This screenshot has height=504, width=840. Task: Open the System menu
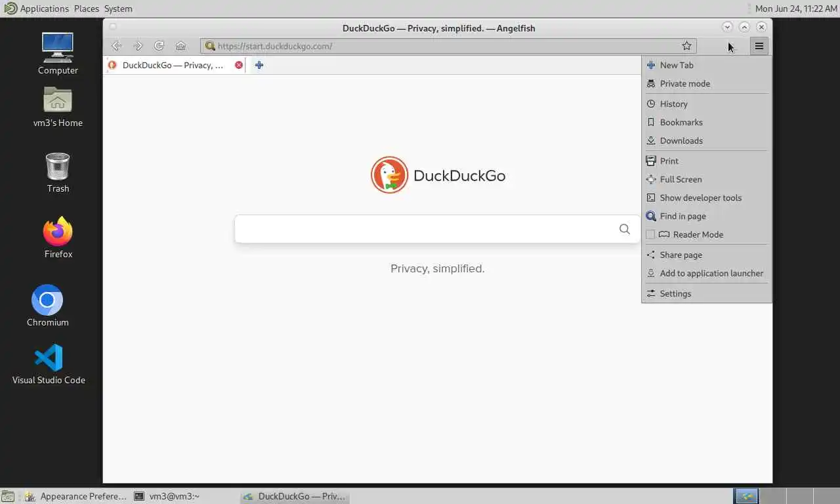[x=118, y=9]
